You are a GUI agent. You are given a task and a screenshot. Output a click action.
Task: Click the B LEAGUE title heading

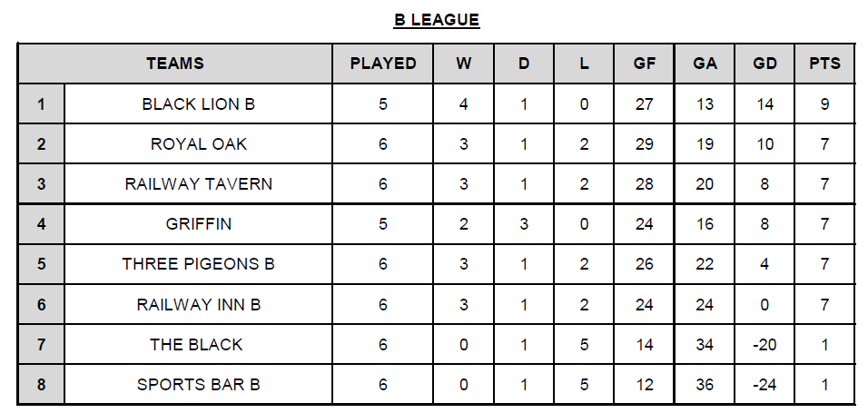click(437, 19)
